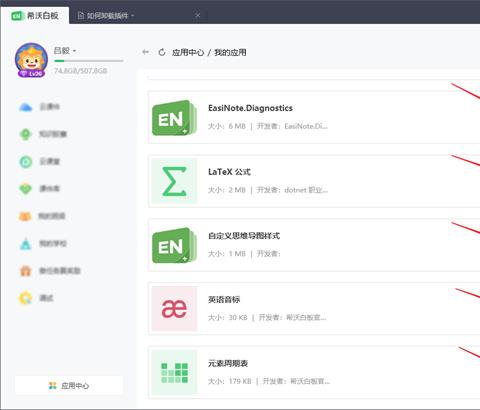Click the 应用中心 breadcrumb link
The width and height of the screenshot is (480, 410).
pyautogui.click(x=188, y=52)
